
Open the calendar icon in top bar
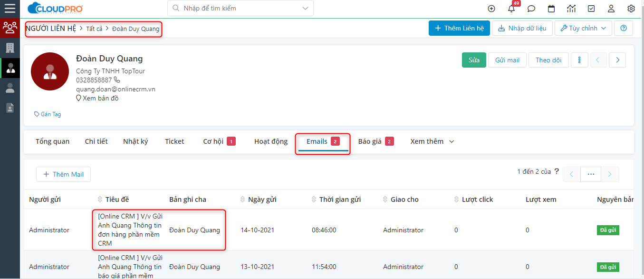coord(551,9)
